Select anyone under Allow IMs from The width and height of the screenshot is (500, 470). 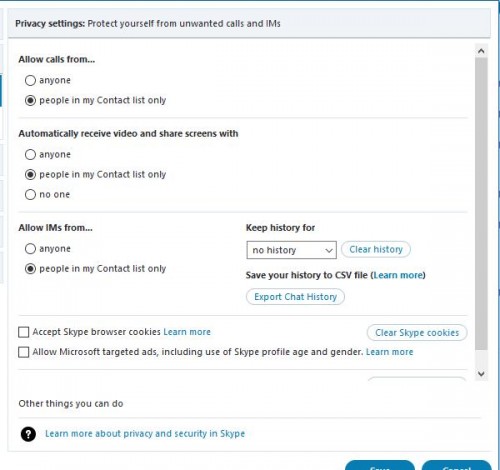click(30, 249)
